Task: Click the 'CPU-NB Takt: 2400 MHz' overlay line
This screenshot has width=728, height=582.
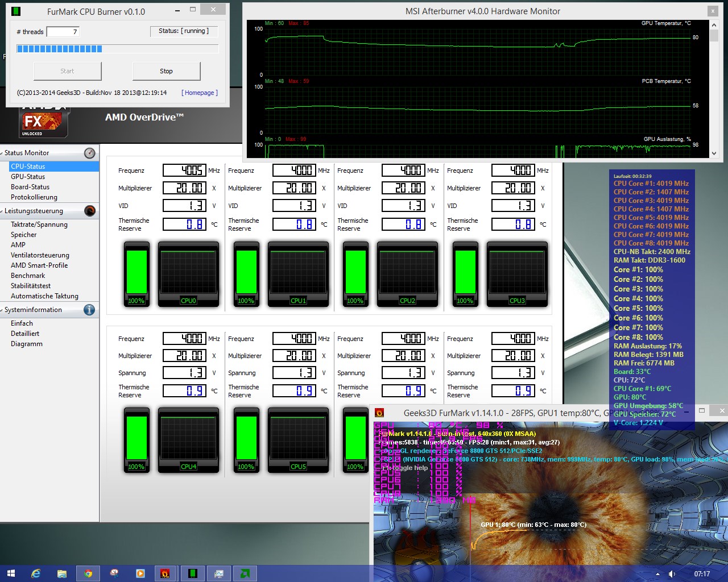Action: [652, 252]
